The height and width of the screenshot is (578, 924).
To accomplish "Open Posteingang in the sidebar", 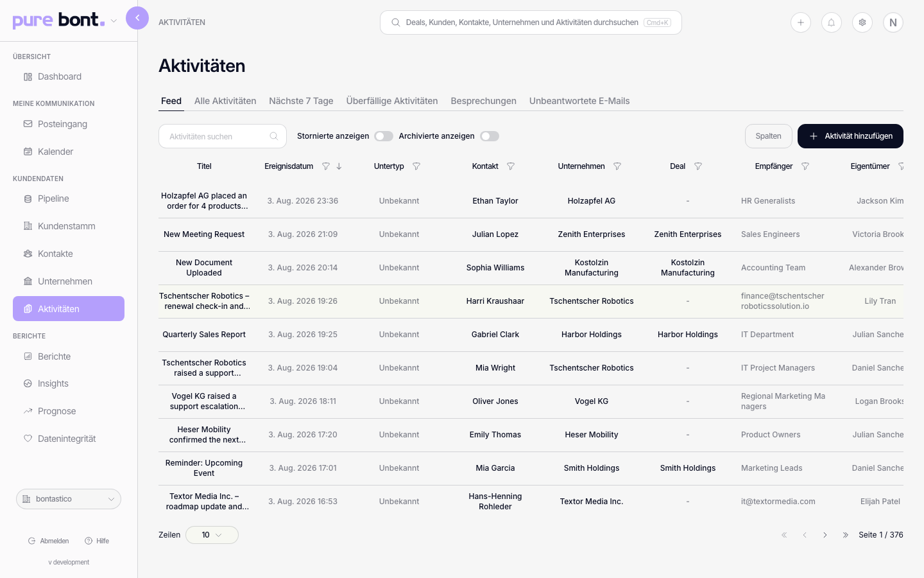I will pyautogui.click(x=69, y=124).
